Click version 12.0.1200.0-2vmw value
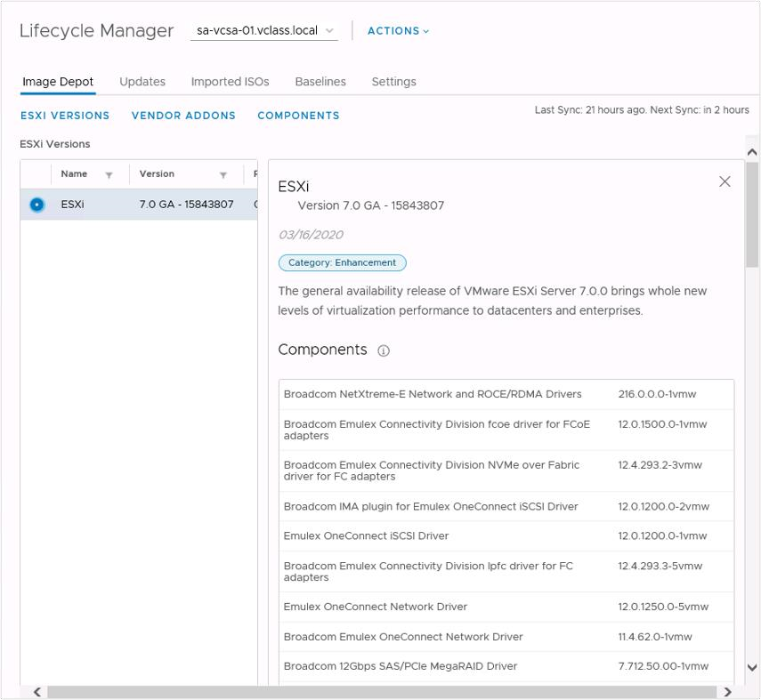This screenshot has width=761, height=700. click(x=663, y=506)
